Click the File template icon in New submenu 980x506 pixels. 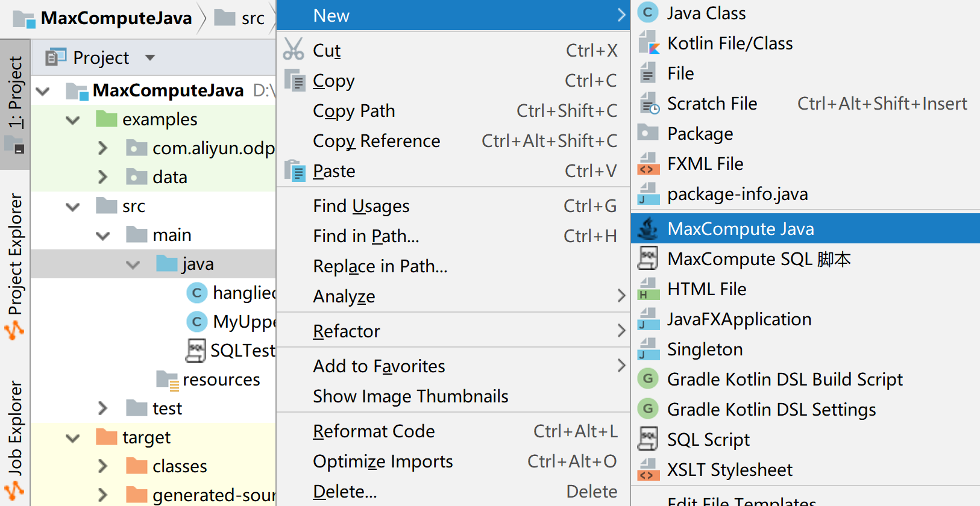(x=648, y=73)
